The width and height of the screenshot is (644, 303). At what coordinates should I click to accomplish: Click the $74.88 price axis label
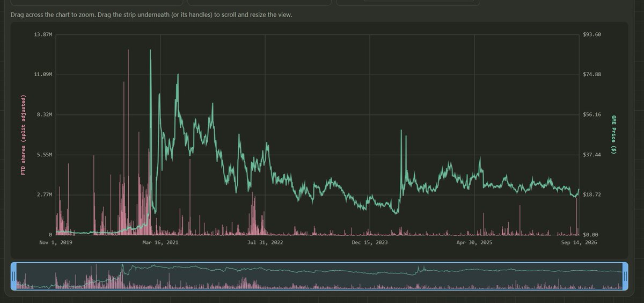592,74
